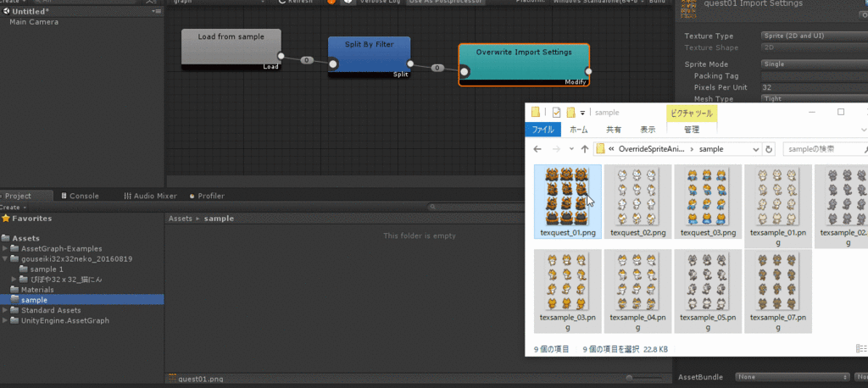The height and width of the screenshot is (388, 868).
Task: Open Explorer 共有 ribbon tab
Action: click(x=614, y=130)
